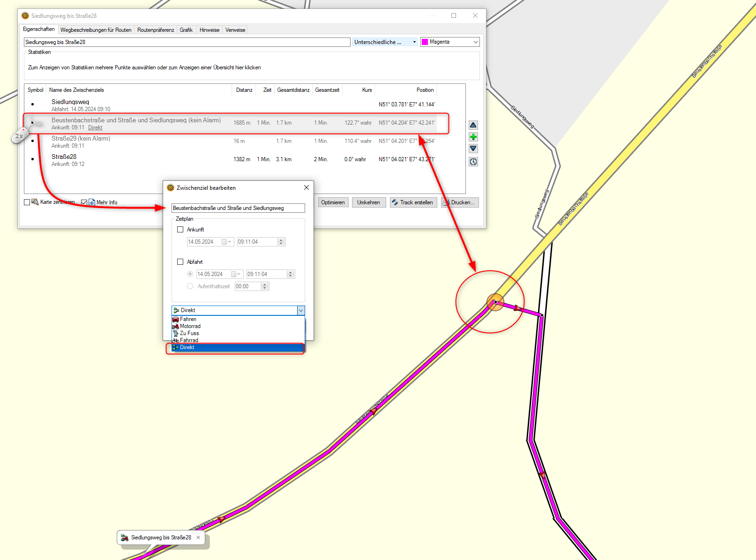The height and width of the screenshot is (560, 756).
Task: Enable the Abfahrt checkbox
Action: pyautogui.click(x=180, y=262)
